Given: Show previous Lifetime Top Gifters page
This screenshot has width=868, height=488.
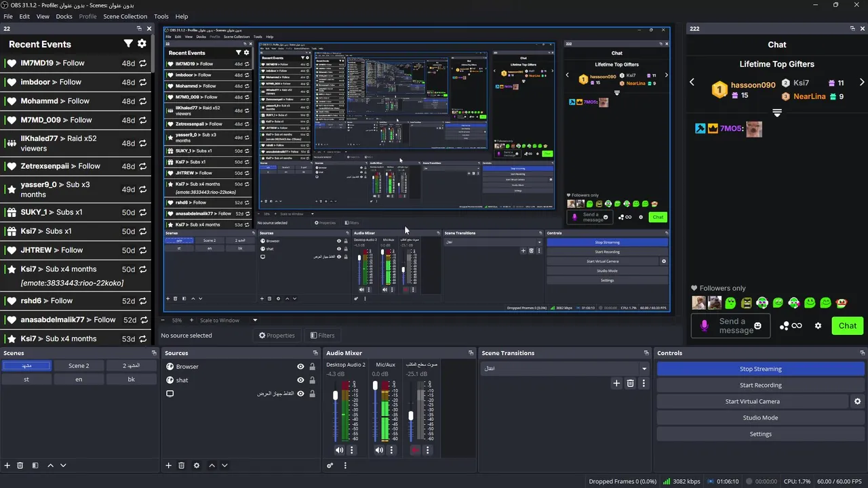Looking at the screenshot, I should [x=692, y=82].
